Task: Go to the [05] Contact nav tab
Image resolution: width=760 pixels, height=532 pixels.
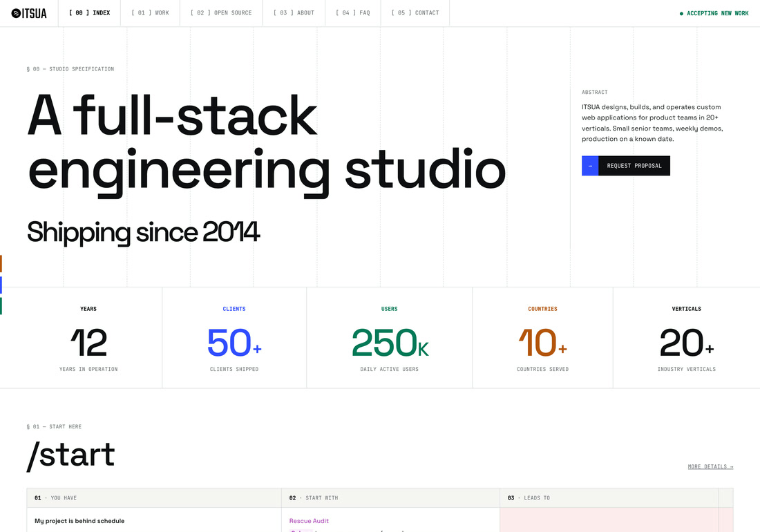Action: pos(415,13)
